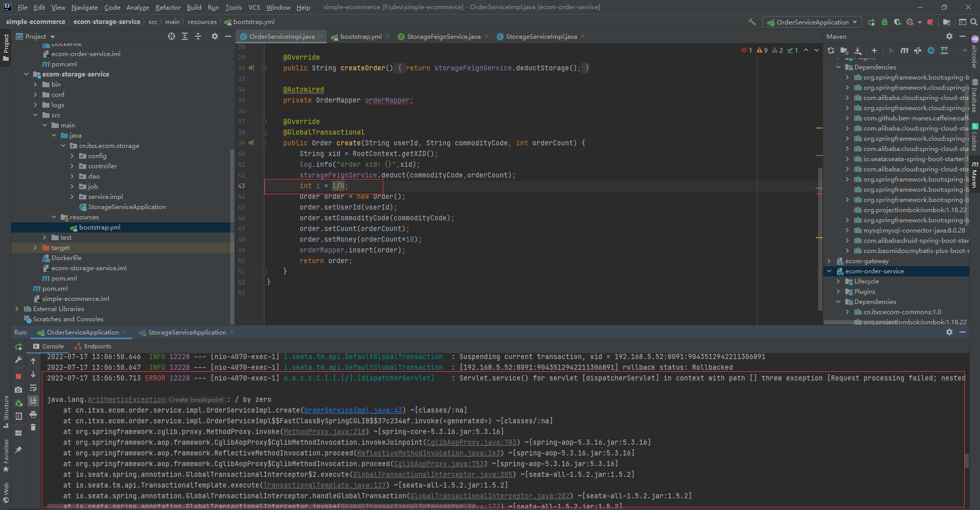Open Maven panel settings gear
The width and height of the screenshot is (980, 510).
point(949,36)
